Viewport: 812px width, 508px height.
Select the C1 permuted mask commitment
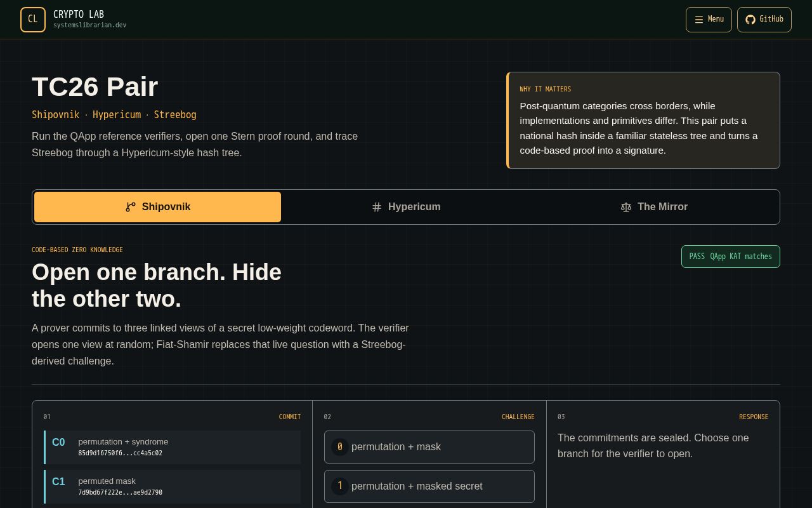click(x=173, y=486)
